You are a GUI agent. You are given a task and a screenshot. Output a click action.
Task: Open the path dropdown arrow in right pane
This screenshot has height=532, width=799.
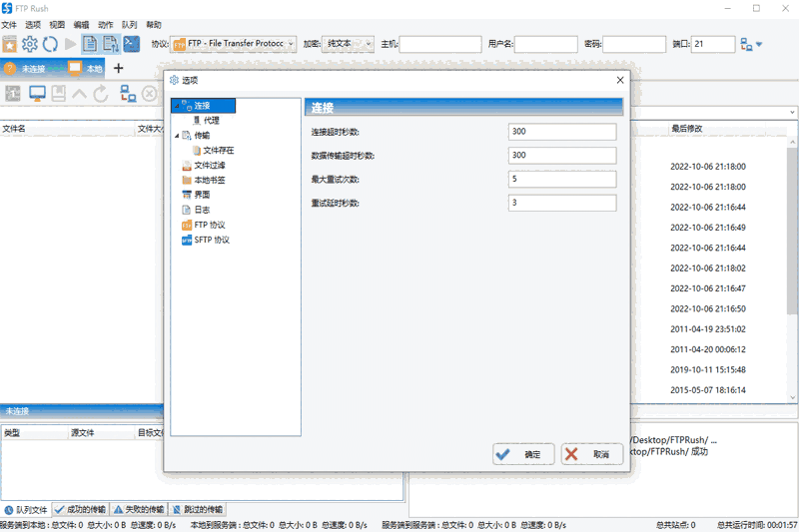click(792, 112)
